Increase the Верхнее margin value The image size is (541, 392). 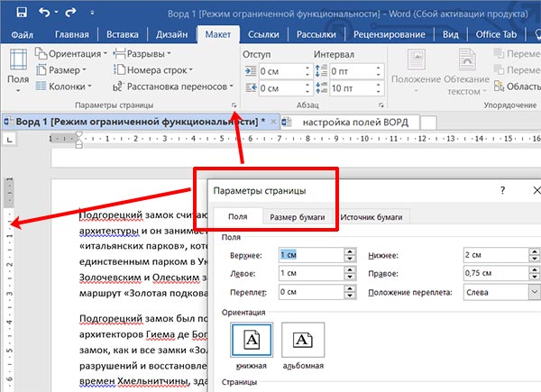pos(350,251)
